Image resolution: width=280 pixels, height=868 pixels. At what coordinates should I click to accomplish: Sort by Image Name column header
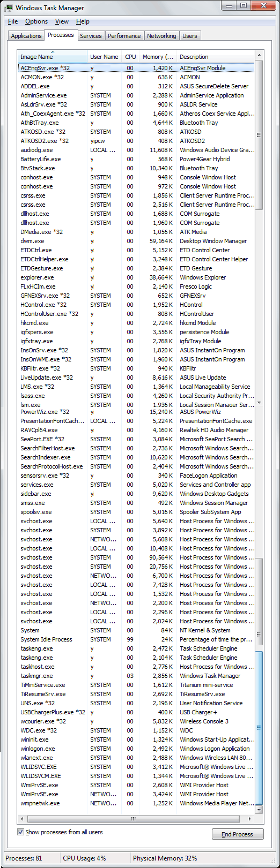(53, 57)
